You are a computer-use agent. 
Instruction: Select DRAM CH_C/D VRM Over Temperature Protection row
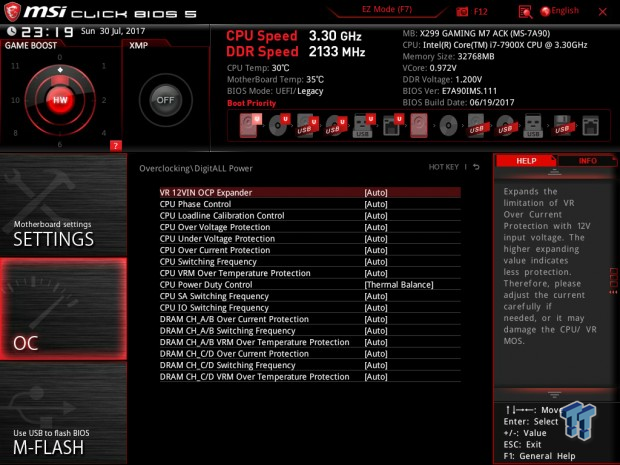[310, 376]
